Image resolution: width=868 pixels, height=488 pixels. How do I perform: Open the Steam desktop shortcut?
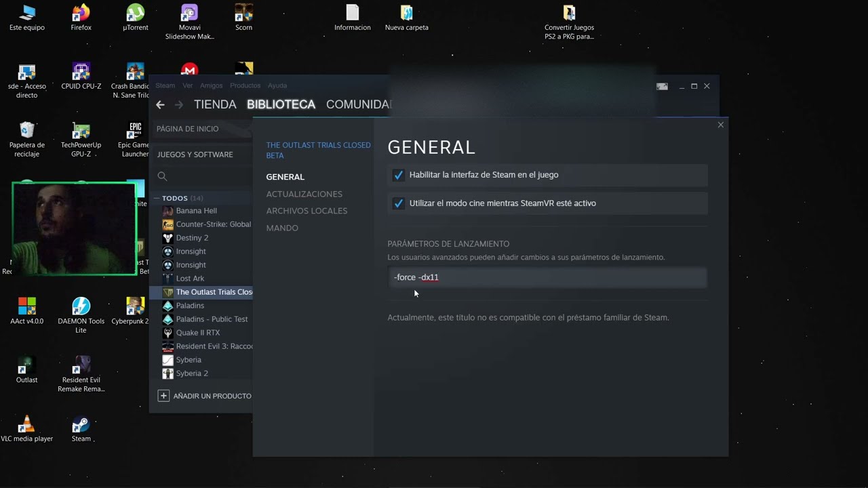tap(81, 428)
